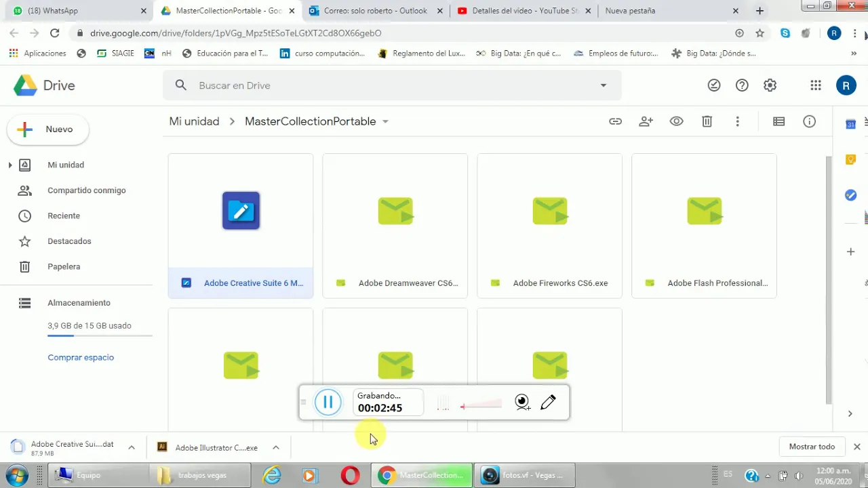Expand the Mi unidad tree arrow
Image resolution: width=868 pixels, height=488 pixels.
click(x=9, y=165)
